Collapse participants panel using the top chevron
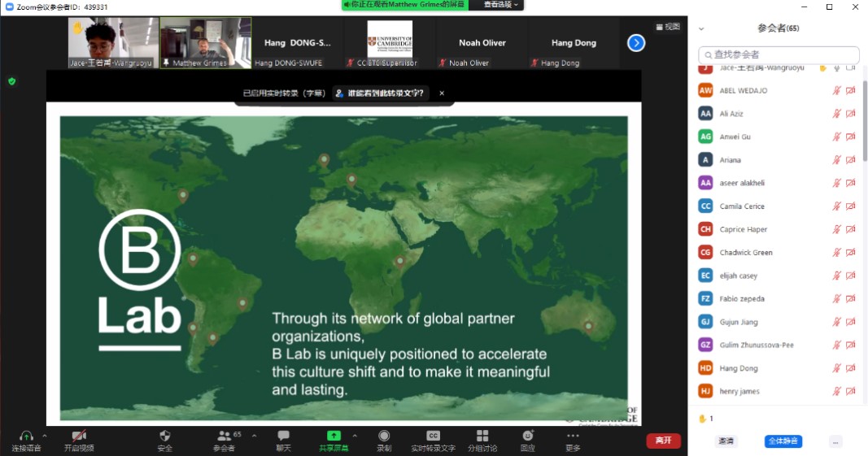This screenshot has height=456, width=868. [701, 28]
